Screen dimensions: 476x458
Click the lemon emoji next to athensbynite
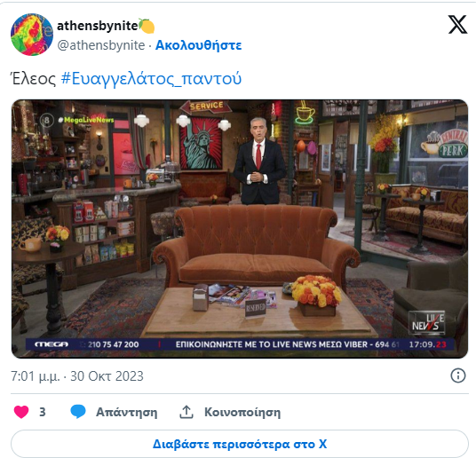(x=147, y=26)
